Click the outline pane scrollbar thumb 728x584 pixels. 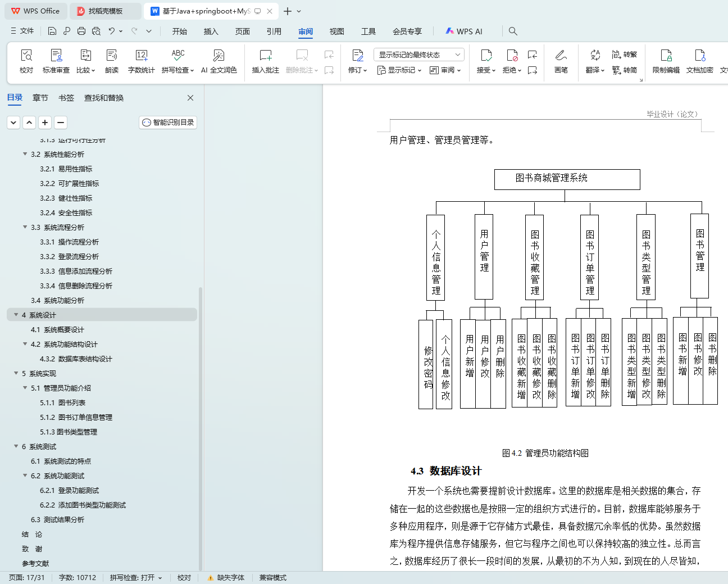coord(201,428)
